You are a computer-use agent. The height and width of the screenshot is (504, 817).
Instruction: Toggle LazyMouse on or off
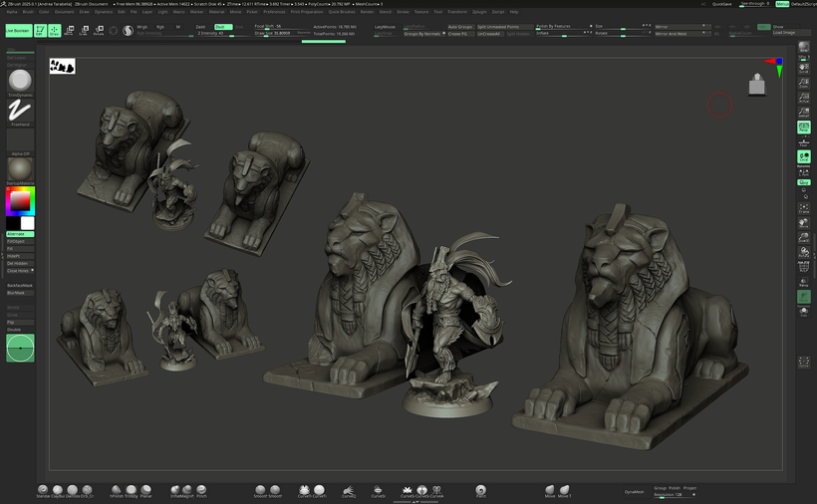pos(385,27)
